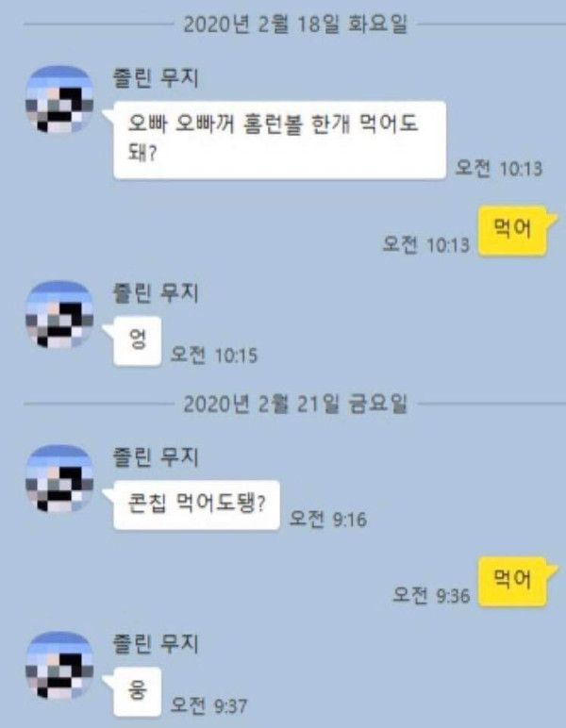This screenshot has width=566, height=728.
Task: Click the 오전 9:16 timestamp
Action: tap(327, 519)
